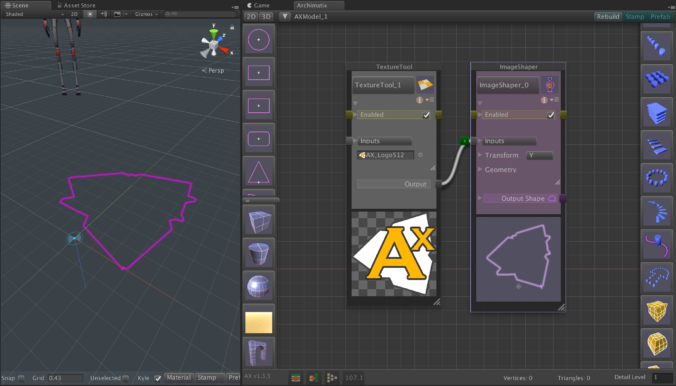Click the first orange icon in Archimatix status bar
676x386 pixels.
point(296,378)
